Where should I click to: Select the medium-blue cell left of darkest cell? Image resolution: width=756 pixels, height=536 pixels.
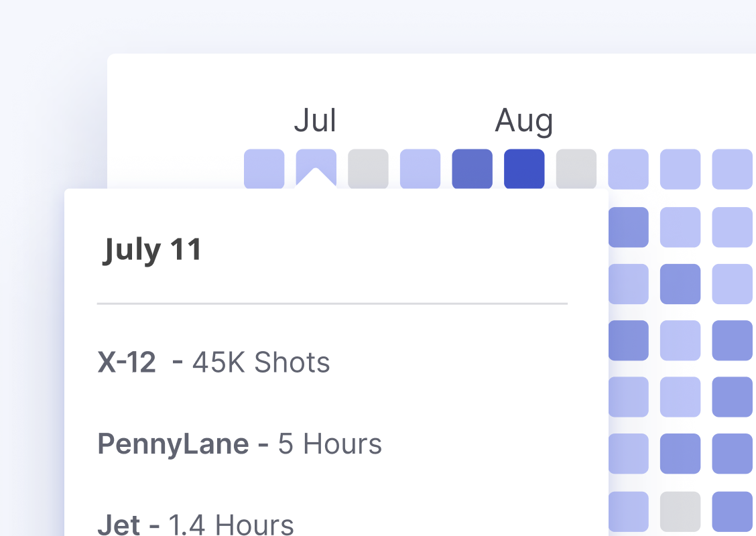(472, 169)
